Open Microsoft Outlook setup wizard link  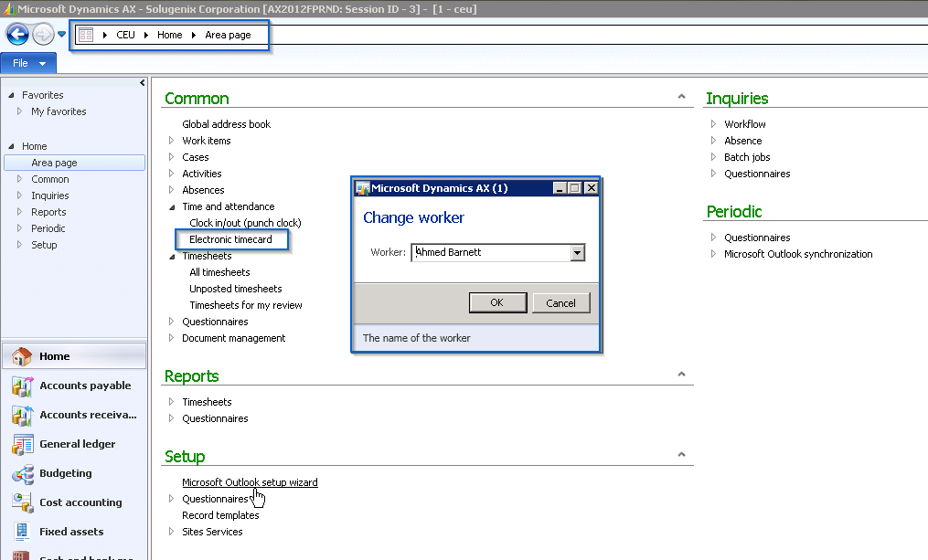(x=250, y=482)
